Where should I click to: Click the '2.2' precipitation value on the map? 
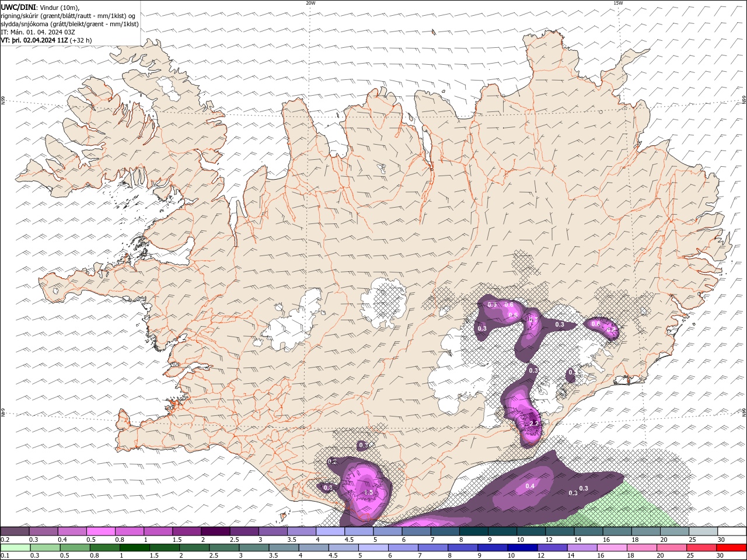533,423
